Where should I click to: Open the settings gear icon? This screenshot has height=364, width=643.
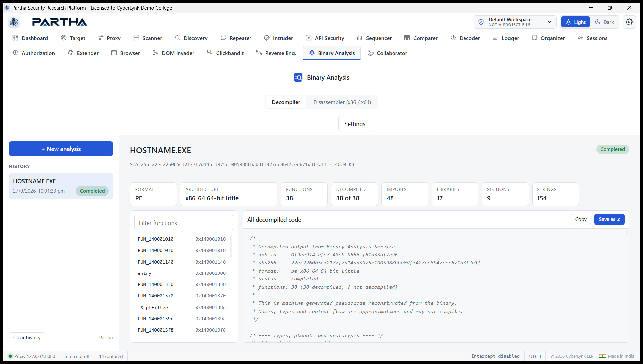[x=629, y=22]
